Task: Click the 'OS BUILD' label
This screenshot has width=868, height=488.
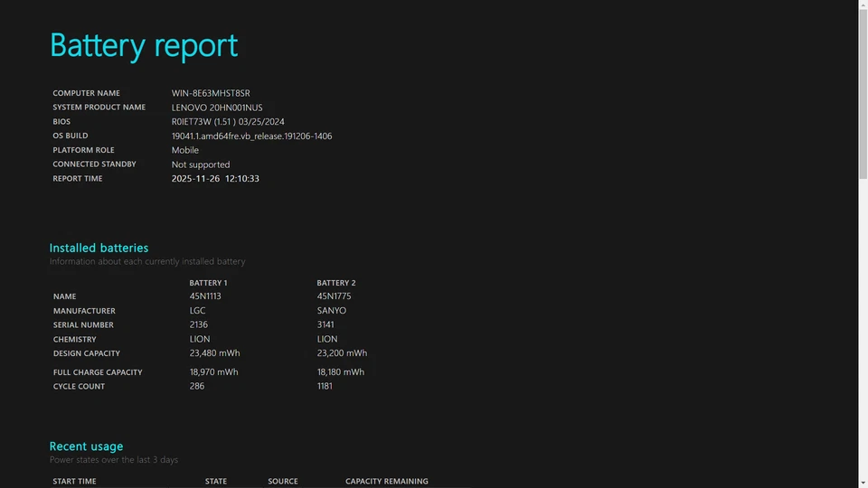Action: pos(71,136)
